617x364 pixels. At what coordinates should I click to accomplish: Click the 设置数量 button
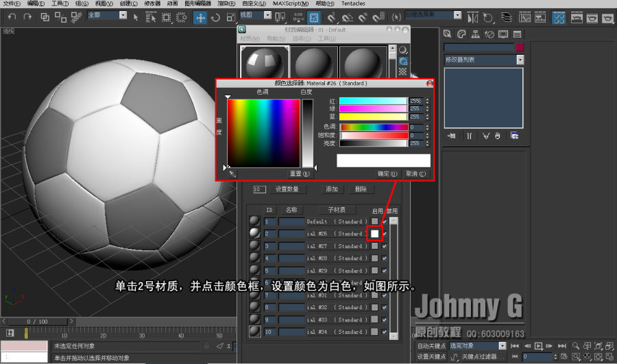click(287, 189)
